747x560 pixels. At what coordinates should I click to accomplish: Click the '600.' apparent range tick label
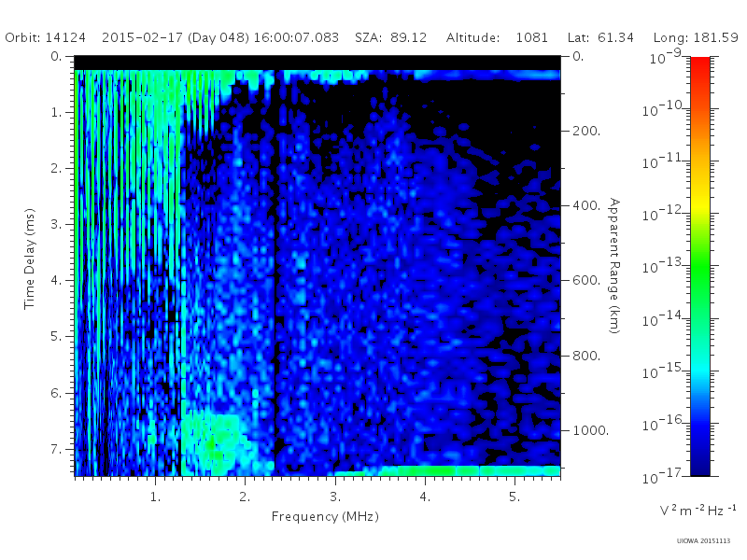coord(586,281)
